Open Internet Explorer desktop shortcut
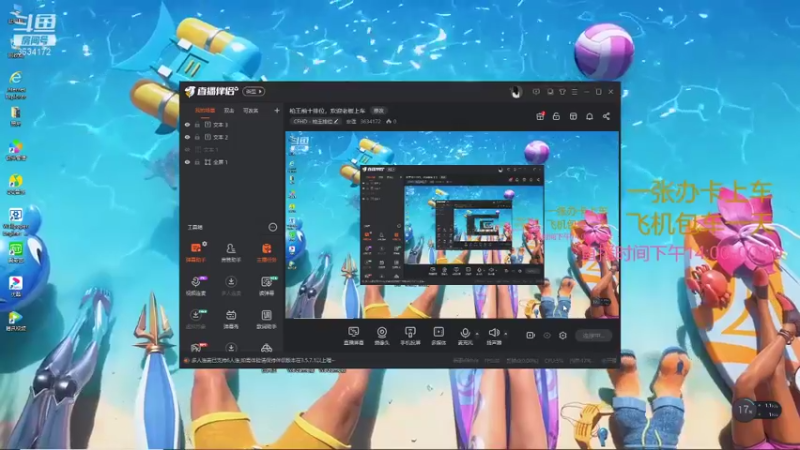Screen dimensions: 800x450 pos(16,85)
